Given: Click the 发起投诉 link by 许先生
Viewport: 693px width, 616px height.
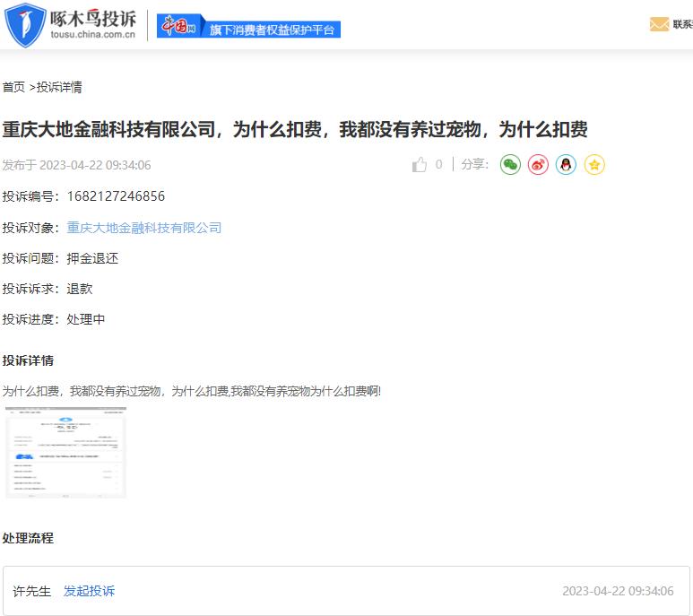Looking at the screenshot, I should pyautogui.click(x=89, y=591).
